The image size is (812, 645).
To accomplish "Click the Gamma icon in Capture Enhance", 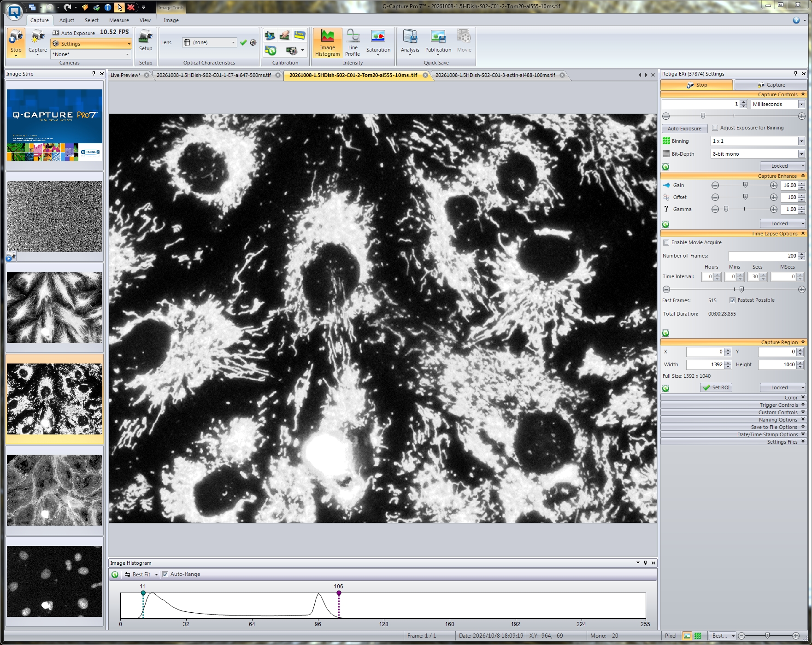I will tap(666, 209).
